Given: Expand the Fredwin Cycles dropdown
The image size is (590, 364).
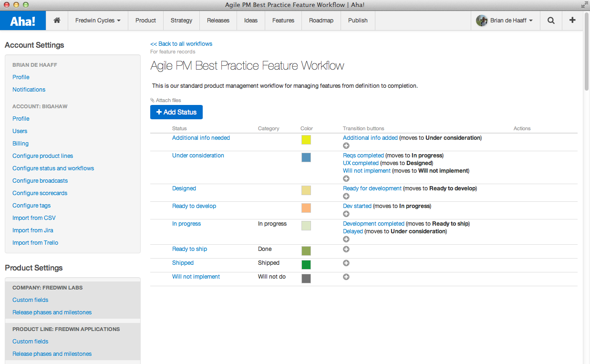Looking at the screenshot, I should [x=98, y=21].
